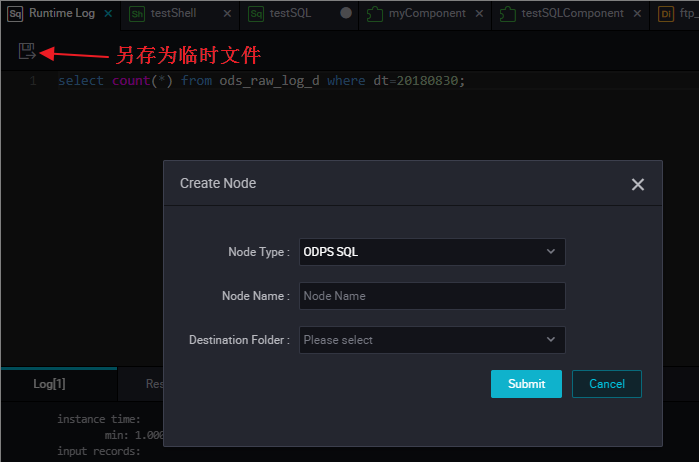
Task: Switch to the testSQLComponent tab
Action: click(572, 14)
